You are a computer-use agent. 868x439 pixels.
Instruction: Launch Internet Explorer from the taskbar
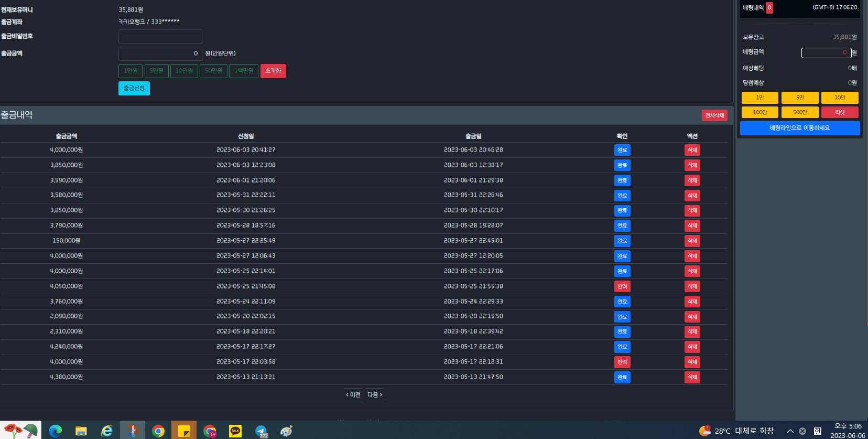(x=106, y=431)
